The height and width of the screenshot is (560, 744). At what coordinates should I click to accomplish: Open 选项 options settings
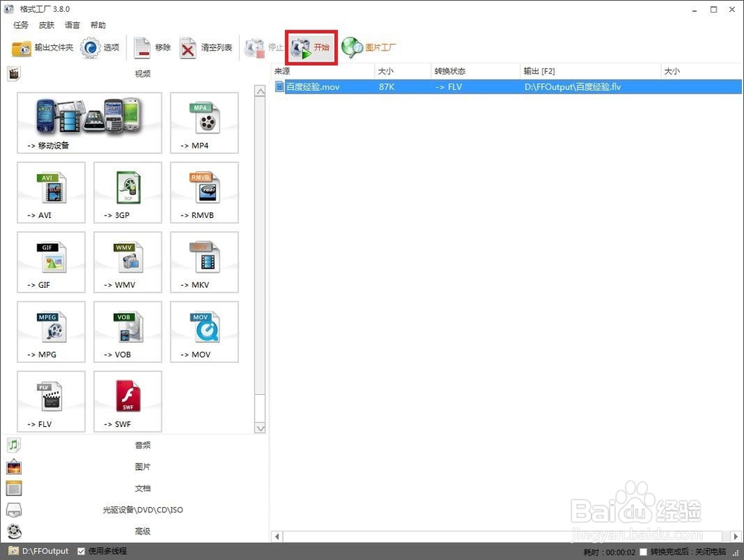100,48
